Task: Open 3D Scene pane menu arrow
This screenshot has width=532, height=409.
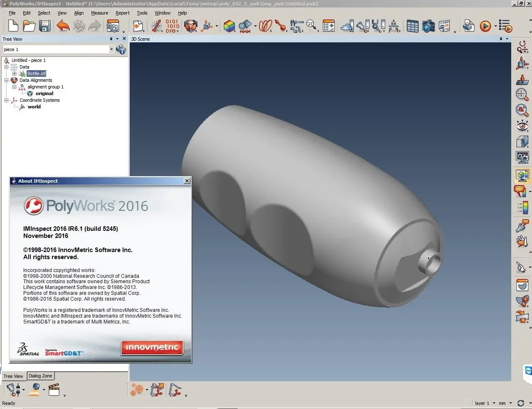Action: [x=507, y=39]
